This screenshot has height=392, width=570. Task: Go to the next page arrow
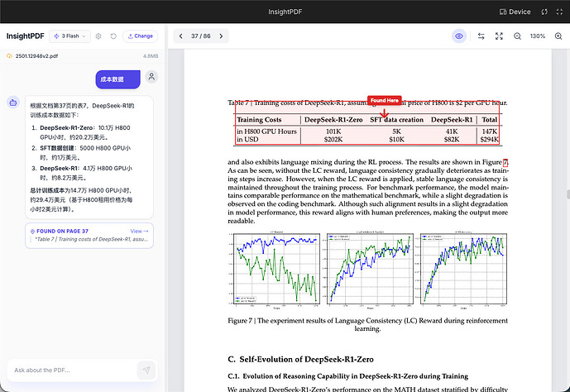(221, 36)
